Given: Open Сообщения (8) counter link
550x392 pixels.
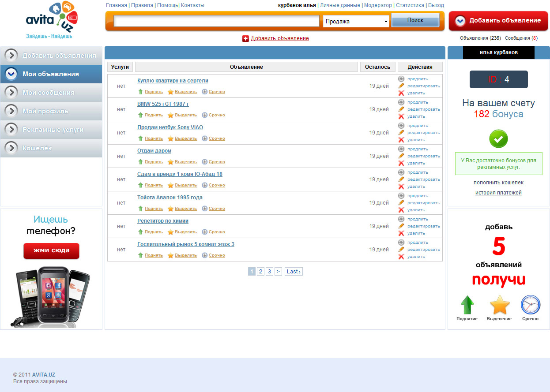Looking at the screenshot, I should coord(521,38).
